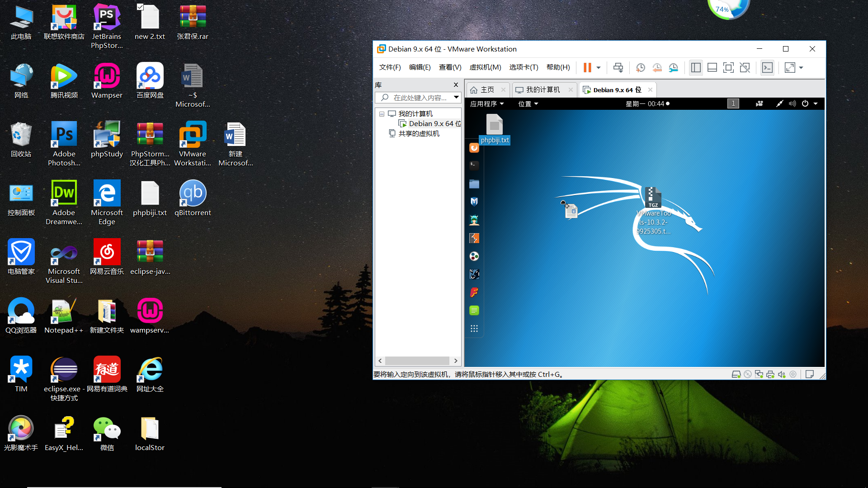Revert VM to the previous snapshot
Viewport: 868px width, 488px height.
tap(657, 68)
